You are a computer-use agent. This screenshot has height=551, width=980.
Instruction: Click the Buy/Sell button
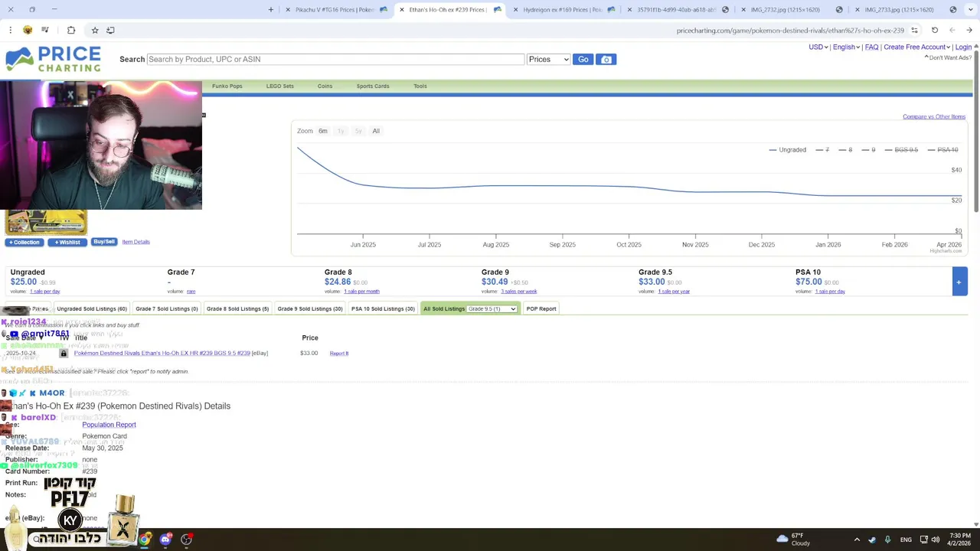pyautogui.click(x=104, y=242)
